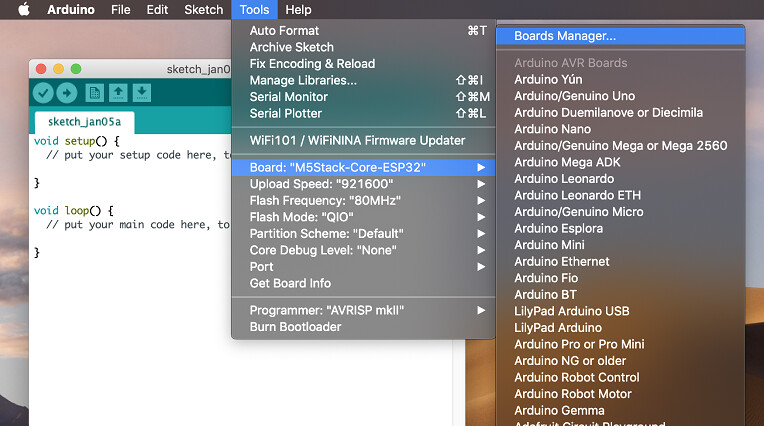
Task: Select LilyPad Arduino board
Action: click(620, 328)
